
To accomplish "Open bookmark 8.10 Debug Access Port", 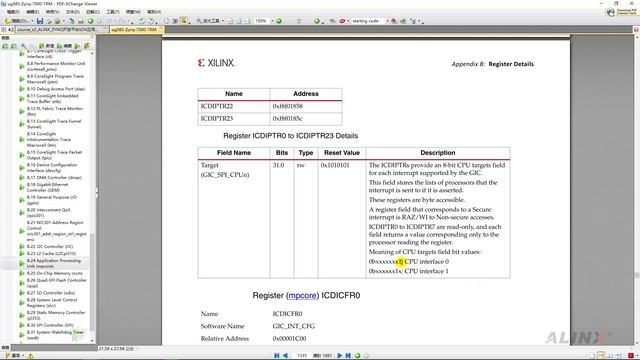I will [56, 89].
